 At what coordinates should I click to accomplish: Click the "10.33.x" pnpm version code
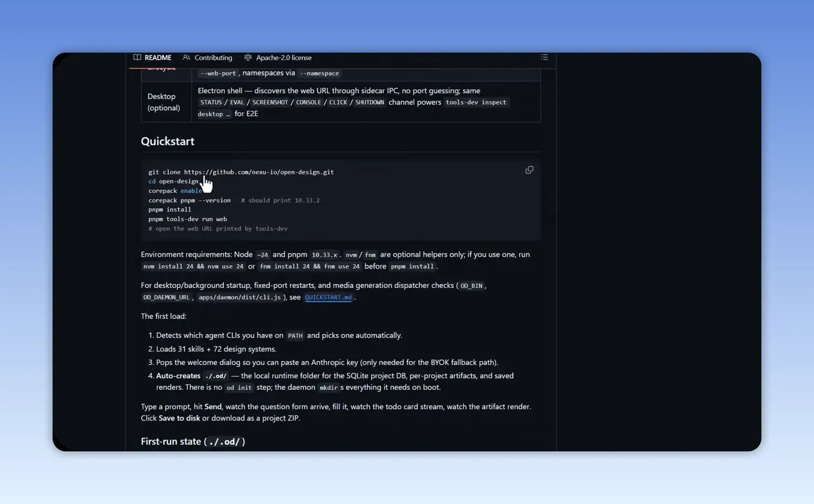[x=324, y=255]
